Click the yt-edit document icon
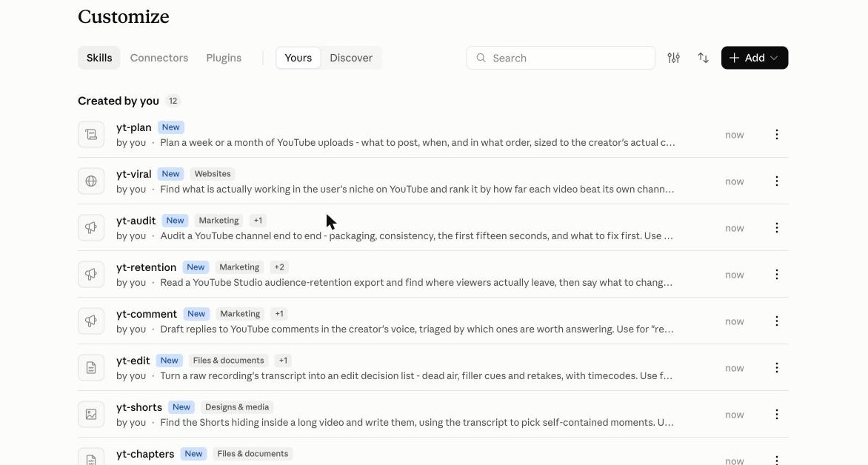 [x=91, y=367]
